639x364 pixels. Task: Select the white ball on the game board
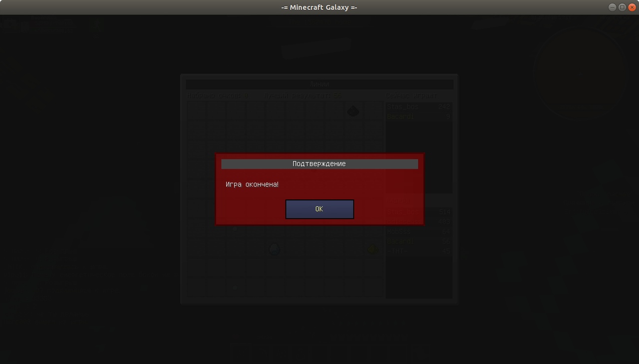(275, 249)
